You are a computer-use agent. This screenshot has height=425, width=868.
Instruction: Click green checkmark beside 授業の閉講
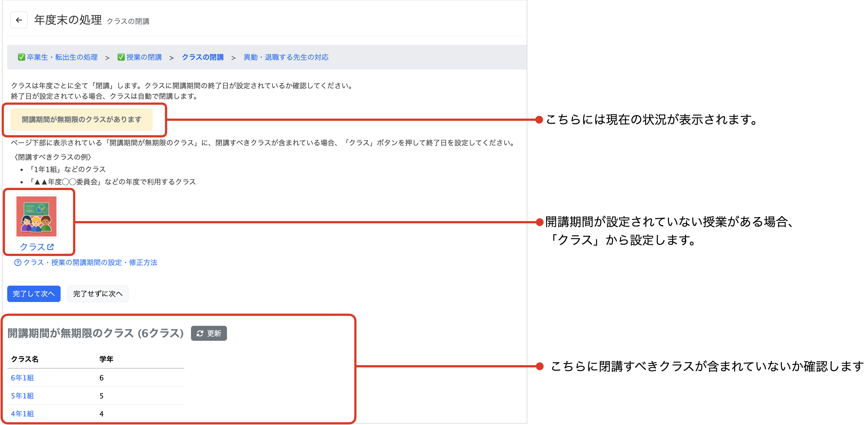121,57
